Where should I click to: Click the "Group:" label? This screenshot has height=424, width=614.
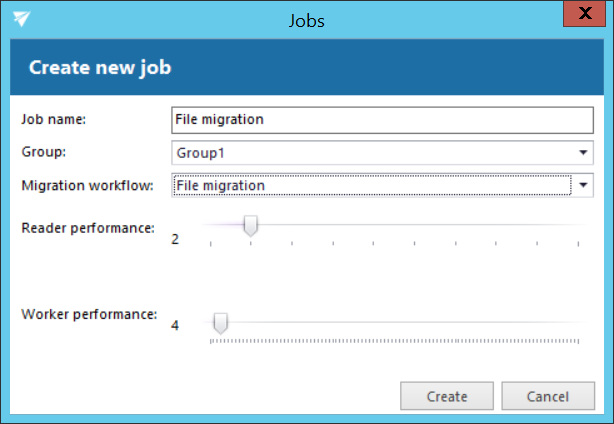[42, 152]
